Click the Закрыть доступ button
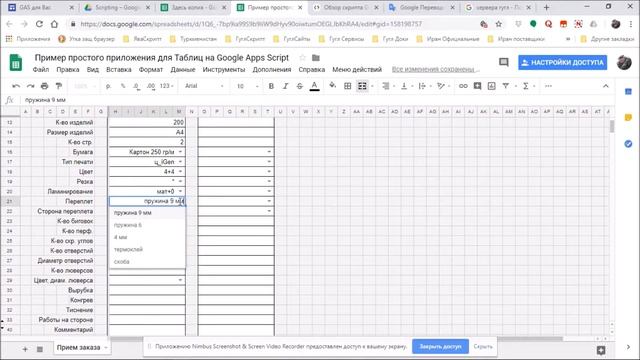This screenshot has height=360, width=640. click(440, 347)
